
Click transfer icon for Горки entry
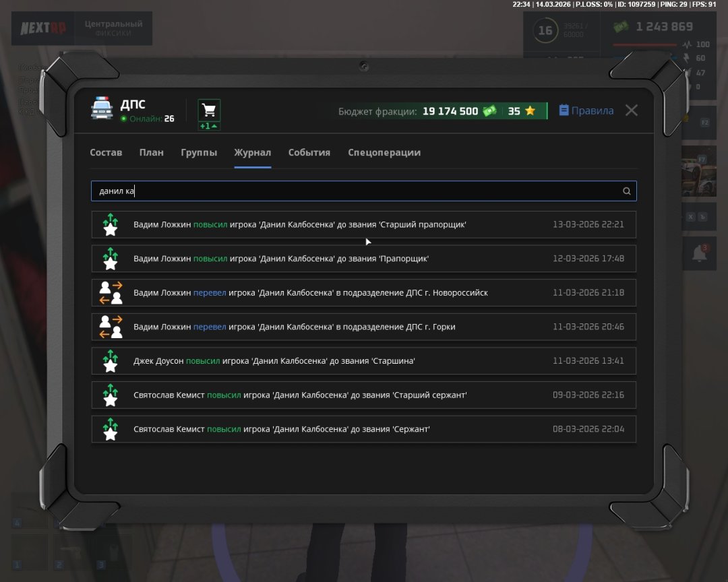click(x=111, y=327)
